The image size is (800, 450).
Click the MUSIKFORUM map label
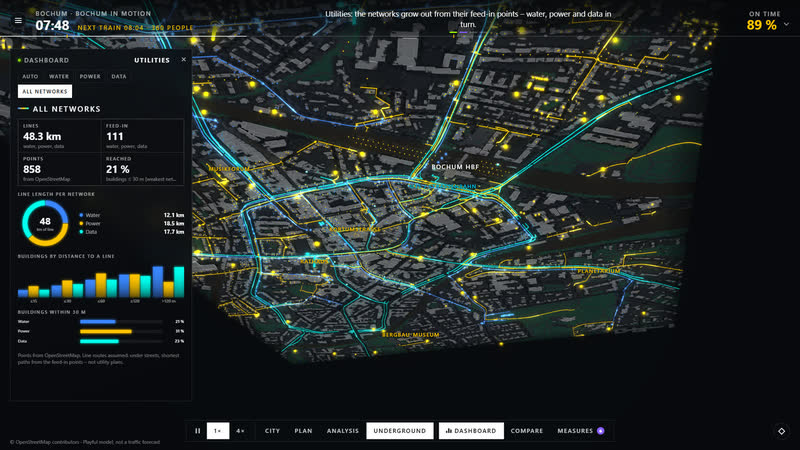point(229,168)
